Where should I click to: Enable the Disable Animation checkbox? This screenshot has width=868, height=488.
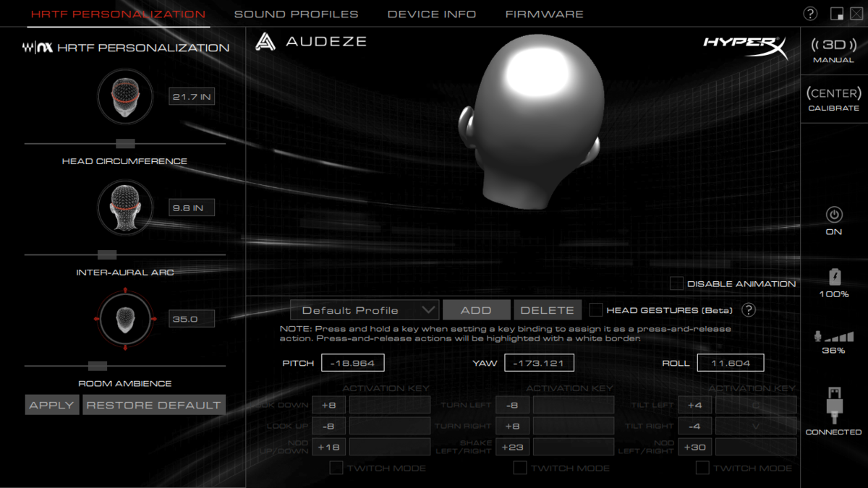[x=677, y=283]
